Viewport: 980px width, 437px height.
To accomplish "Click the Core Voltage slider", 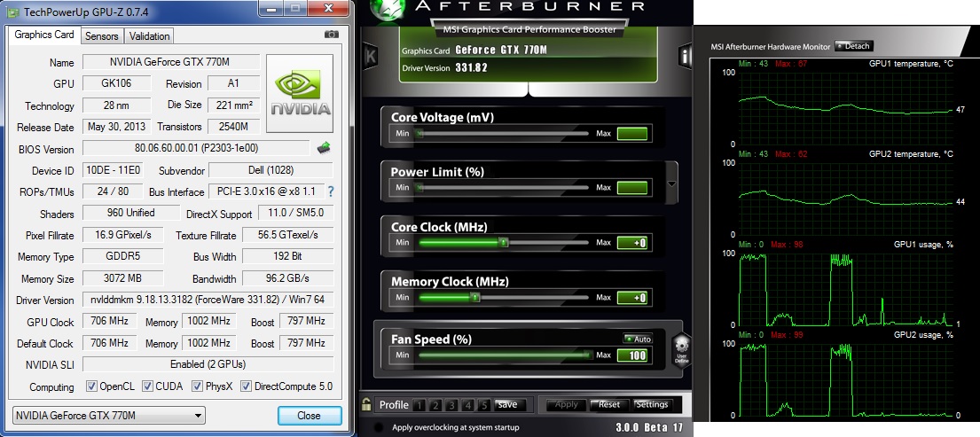I will tap(503, 133).
